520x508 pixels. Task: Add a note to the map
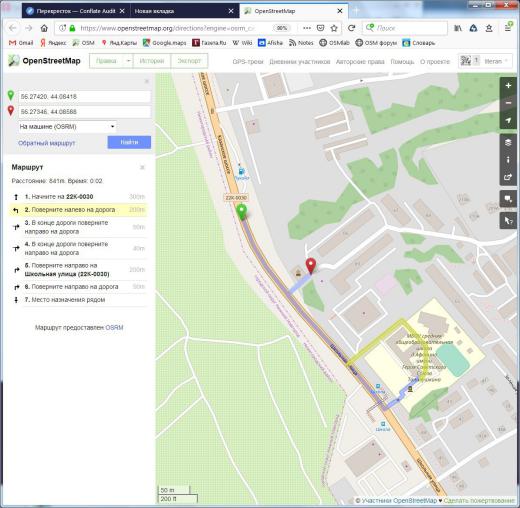pyautogui.click(x=508, y=199)
